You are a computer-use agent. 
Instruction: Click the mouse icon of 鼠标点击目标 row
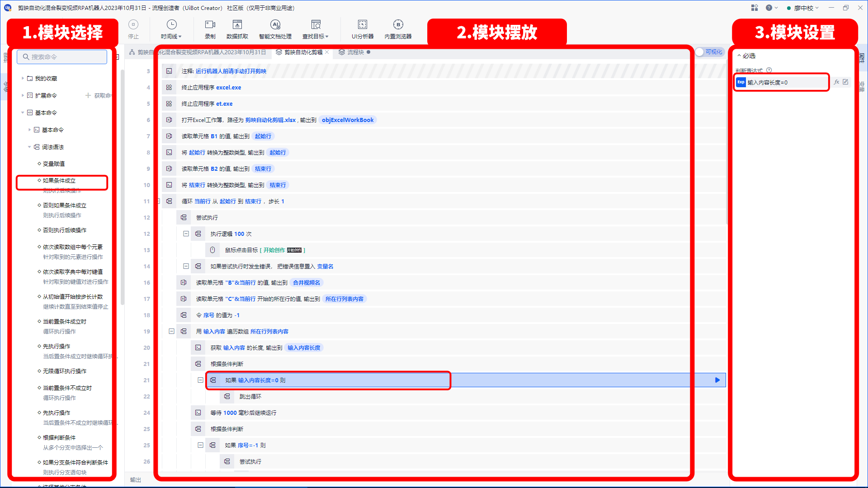point(212,250)
